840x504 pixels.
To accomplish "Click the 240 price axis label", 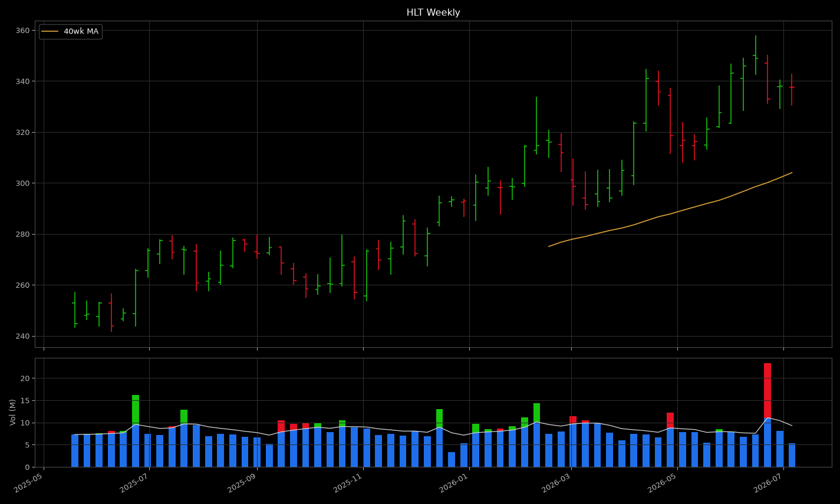I will click(x=22, y=337).
